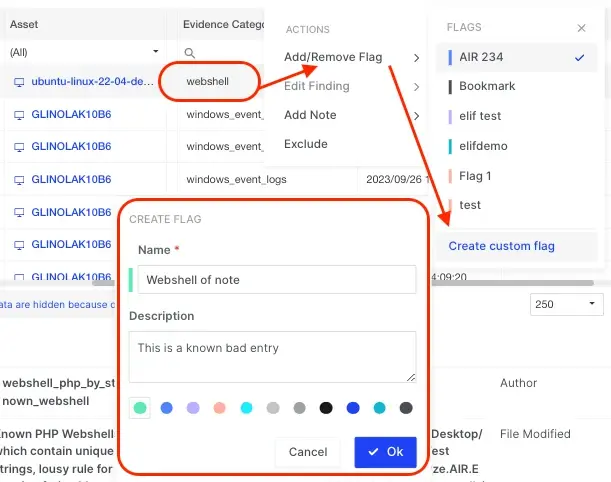Click the search icon under Evidence Category
Viewport: 611px width, 482px height.
(x=190, y=52)
